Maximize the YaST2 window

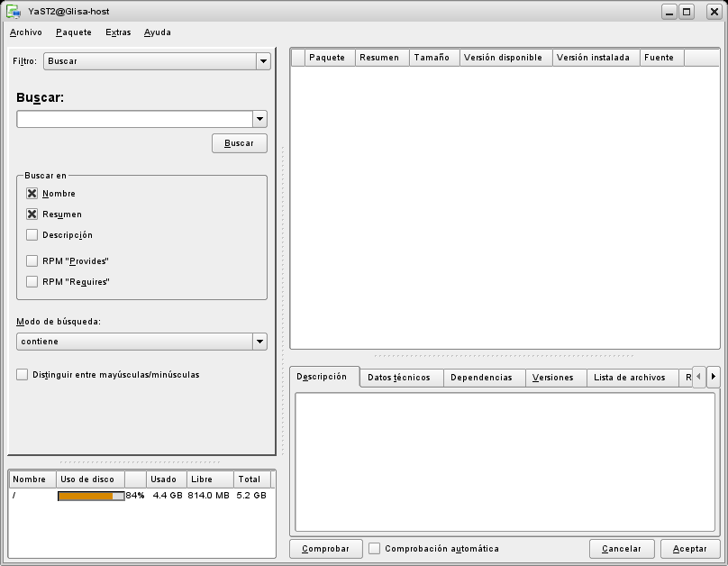pyautogui.click(x=687, y=12)
